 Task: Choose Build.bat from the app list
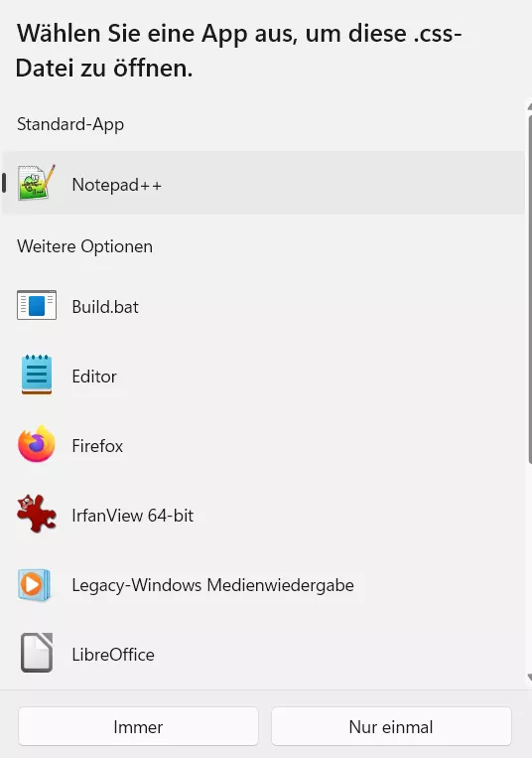(x=263, y=307)
